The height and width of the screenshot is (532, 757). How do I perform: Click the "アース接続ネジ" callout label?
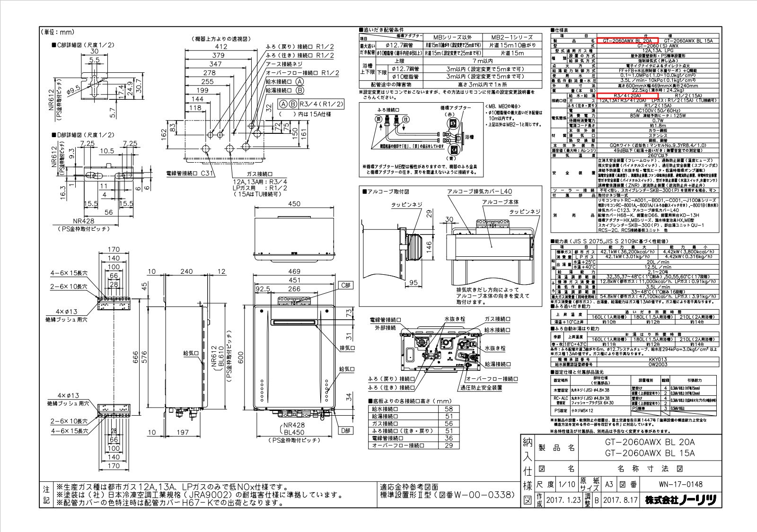click(283, 64)
